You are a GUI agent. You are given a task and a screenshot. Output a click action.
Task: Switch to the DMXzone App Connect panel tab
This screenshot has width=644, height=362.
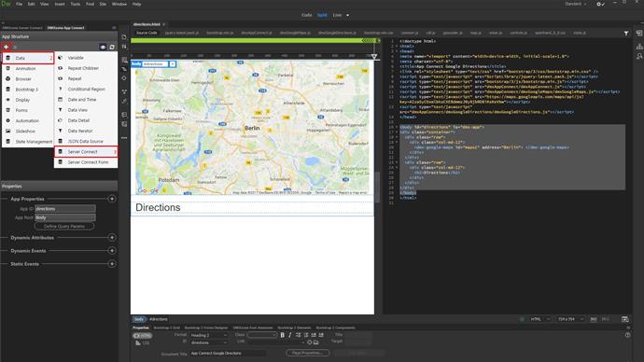65,28
